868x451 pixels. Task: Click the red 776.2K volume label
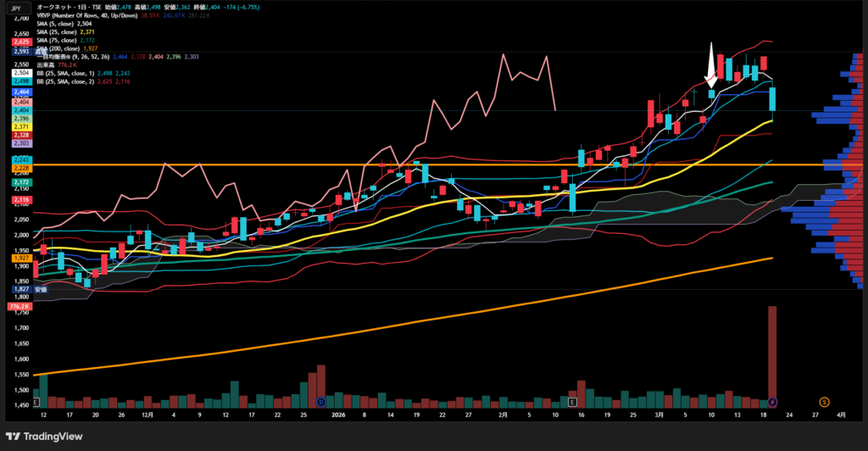coord(18,306)
